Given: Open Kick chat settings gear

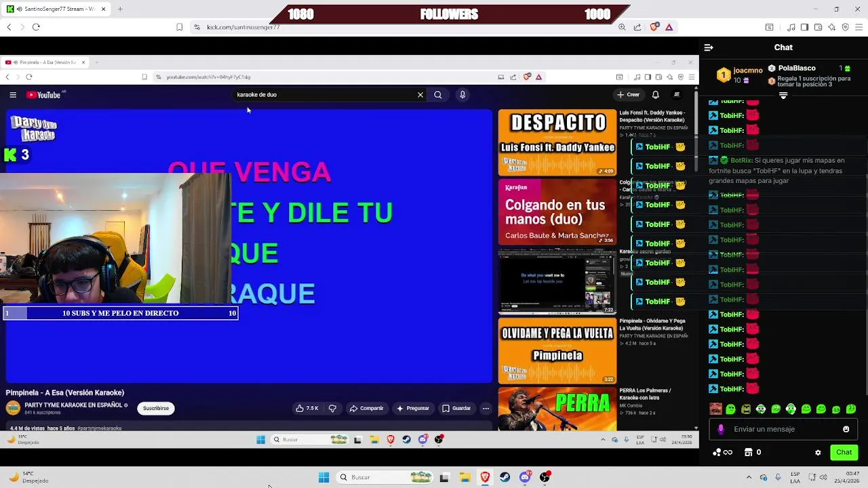Looking at the screenshot, I should tap(818, 452).
